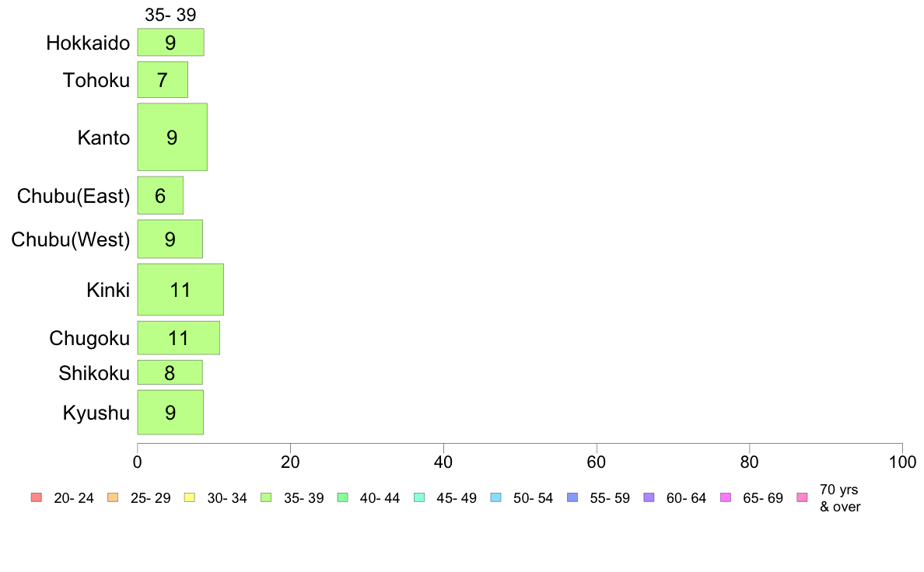Image resolution: width=924 pixels, height=572 pixels.
Task: Click the Hokkaido bar
Action: pyautogui.click(x=170, y=42)
